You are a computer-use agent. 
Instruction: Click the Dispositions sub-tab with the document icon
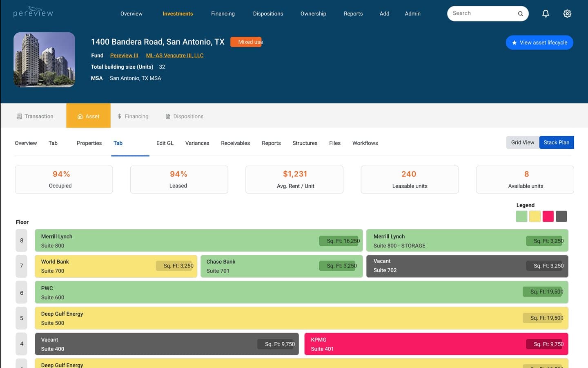[x=184, y=116]
